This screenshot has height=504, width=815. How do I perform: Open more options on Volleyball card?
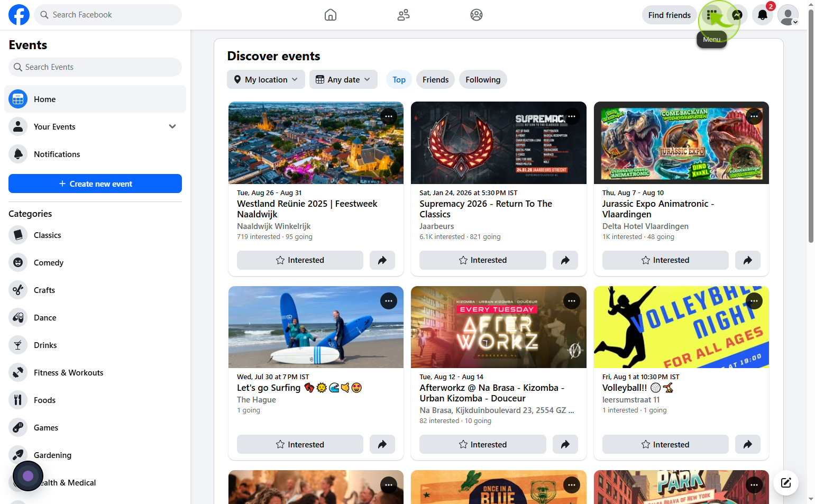click(754, 301)
